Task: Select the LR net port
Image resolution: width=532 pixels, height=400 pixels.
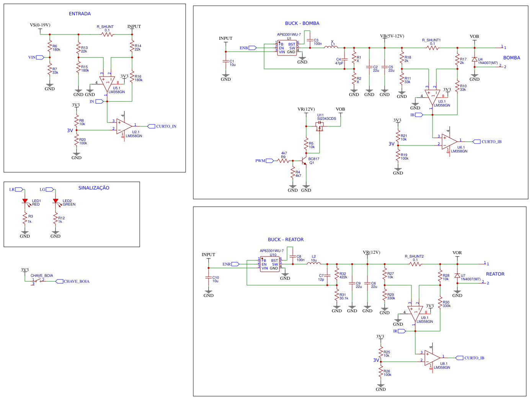Action: 16,189
